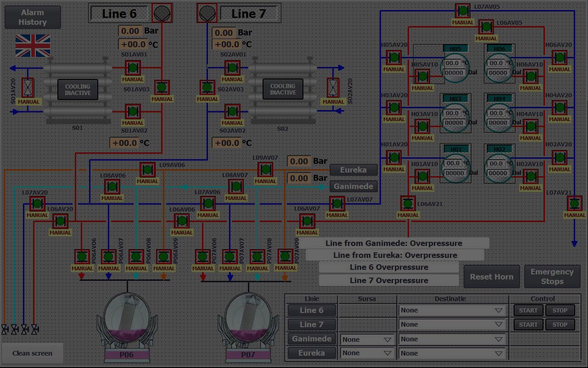Open the valve icon labeled S01AV01
This screenshot has width=588, height=368.
(x=133, y=68)
